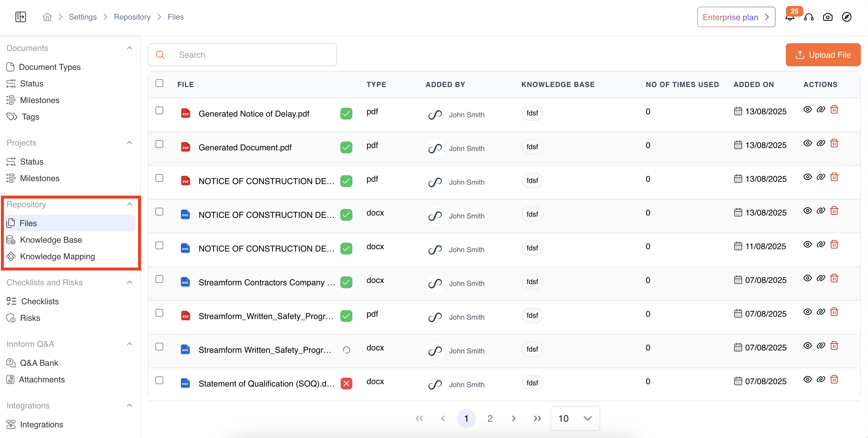
Task: Go to page 2 of files
Action: point(490,418)
